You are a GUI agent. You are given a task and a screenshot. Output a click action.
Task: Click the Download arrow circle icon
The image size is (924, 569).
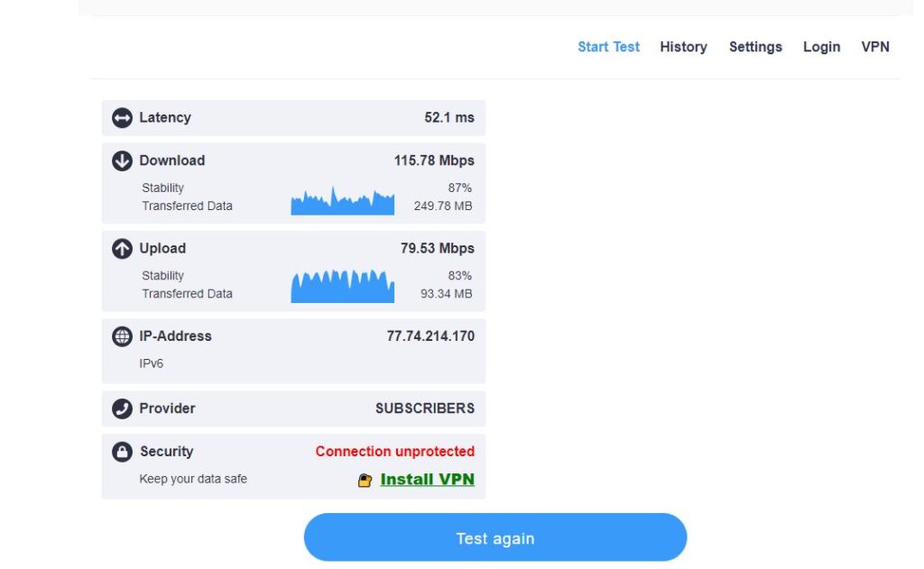tap(122, 161)
